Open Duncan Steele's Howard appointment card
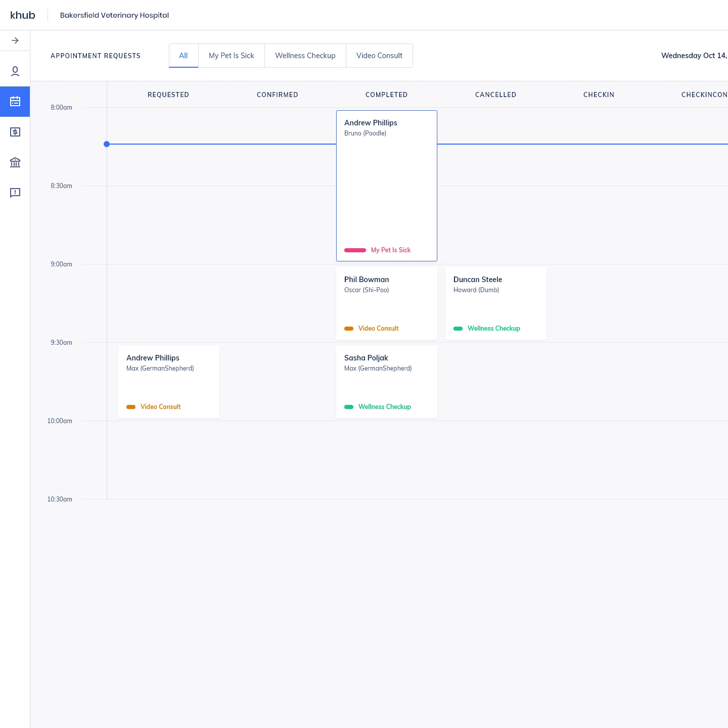 pyautogui.click(x=496, y=303)
